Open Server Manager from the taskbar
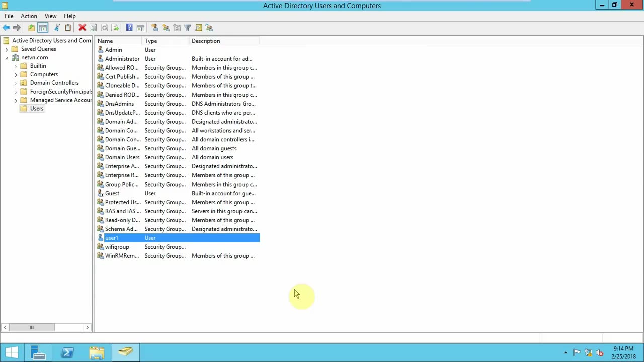This screenshot has width=644, height=362. pos(38,352)
